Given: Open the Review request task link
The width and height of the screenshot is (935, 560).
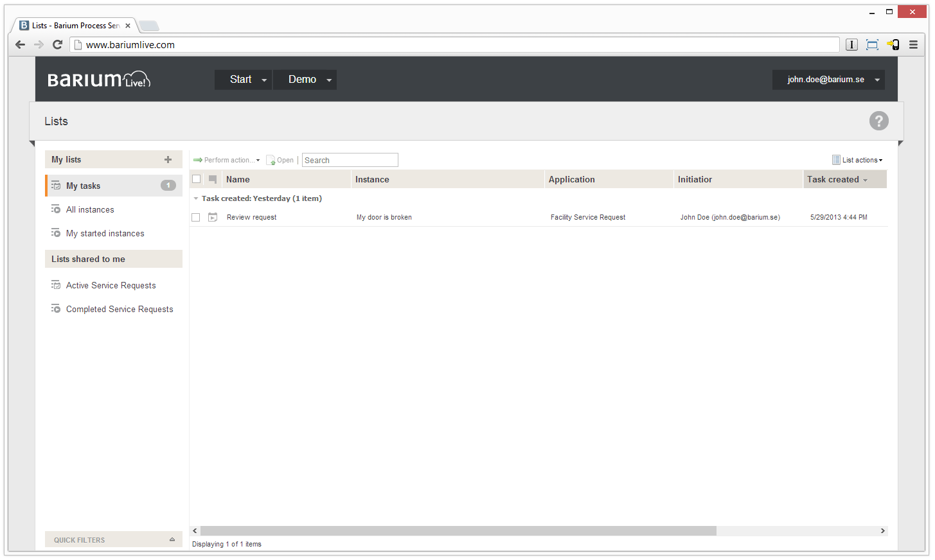Looking at the screenshot, I should [x=251, y=218].
